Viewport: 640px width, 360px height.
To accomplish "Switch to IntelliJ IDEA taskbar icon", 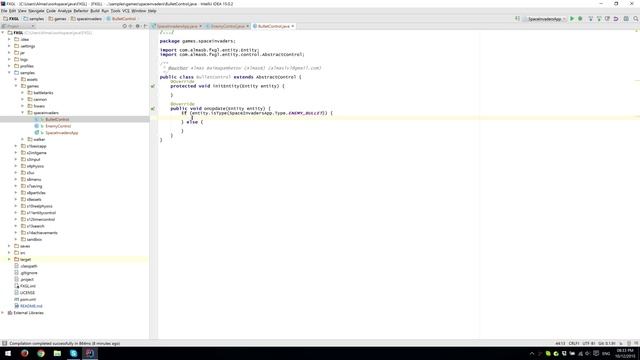I will [x=90, y=353].
